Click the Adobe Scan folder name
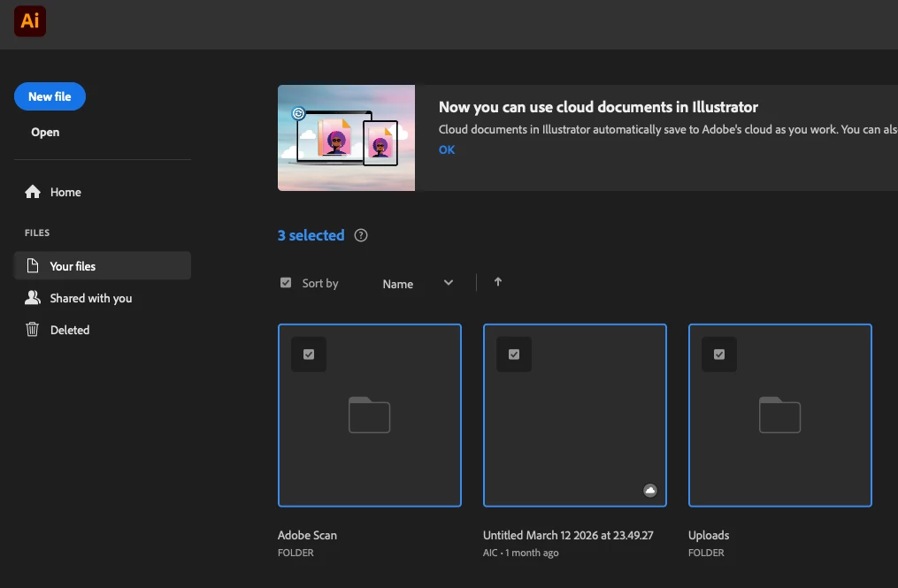Viewport: 898px width, 588px height. 308,535
